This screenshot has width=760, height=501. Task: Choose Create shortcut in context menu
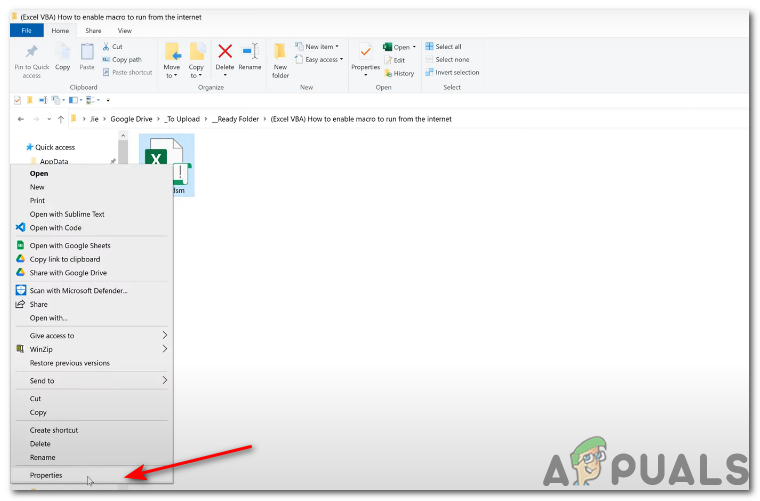pyautogui.click(x=91, y=430)
